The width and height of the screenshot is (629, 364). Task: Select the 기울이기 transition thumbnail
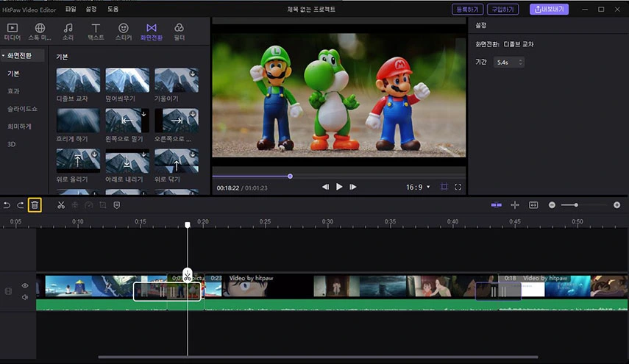(x=177, y=79)
